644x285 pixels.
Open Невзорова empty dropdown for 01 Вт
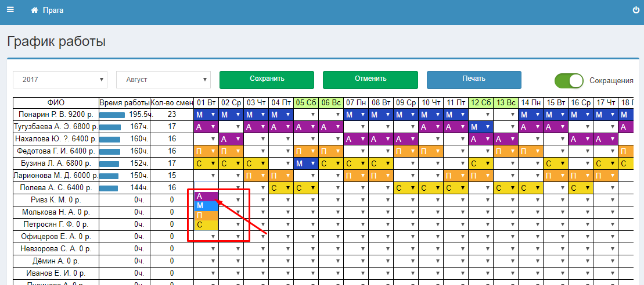tap(206, 249)
